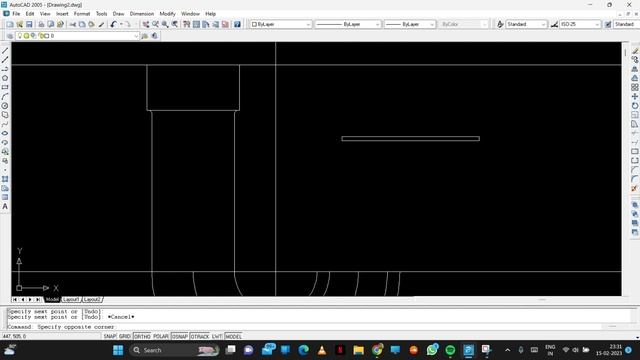This screenshot has height=360, width=640.
Task: Click the Open drawing icon
Action: (20, 24)
